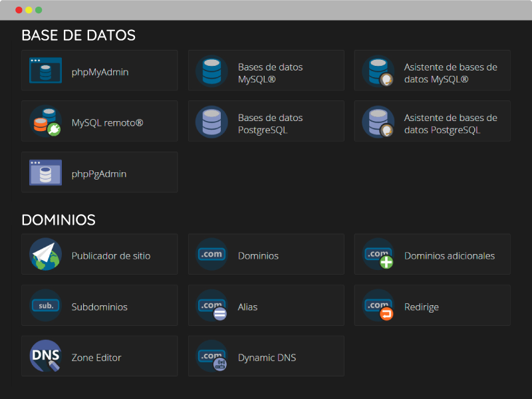532x399 pixels.
Task: Launch the phpPgAdmin window icon
Action: [x=45, y=172]
